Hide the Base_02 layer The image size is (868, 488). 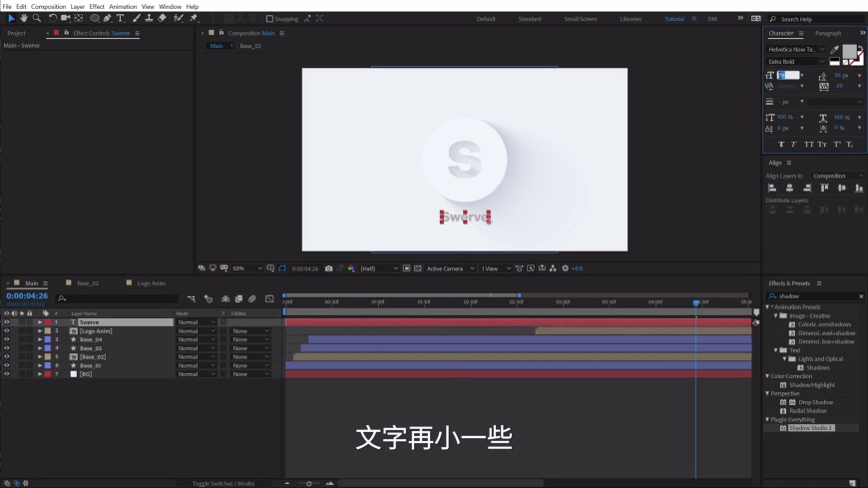coord(7,356)
